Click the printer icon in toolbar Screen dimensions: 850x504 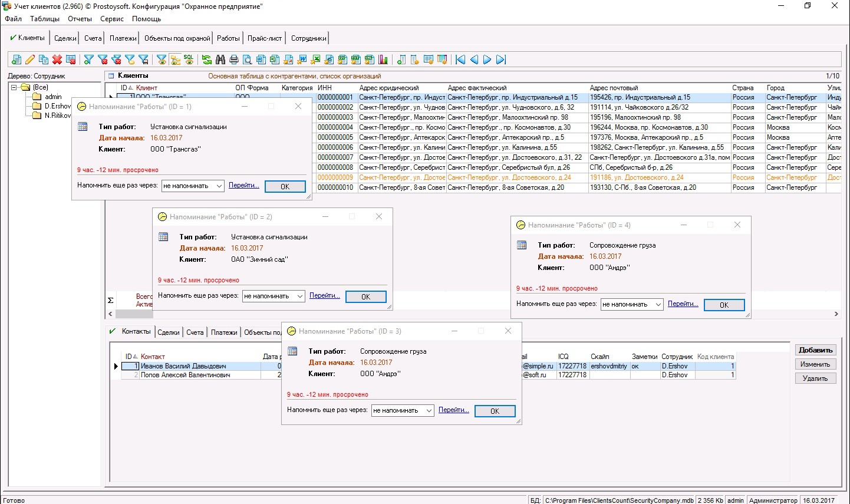[x=234, y=60]
